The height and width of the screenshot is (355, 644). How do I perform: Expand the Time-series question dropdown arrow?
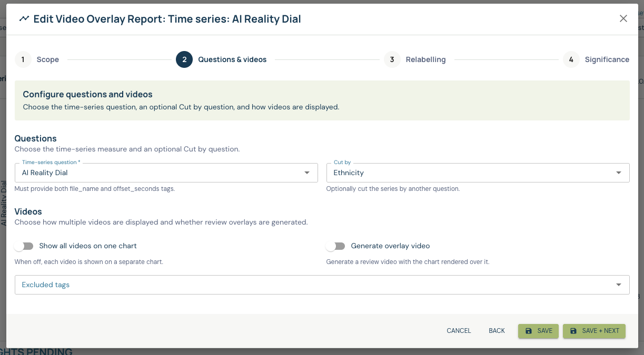tap(307, 173)
